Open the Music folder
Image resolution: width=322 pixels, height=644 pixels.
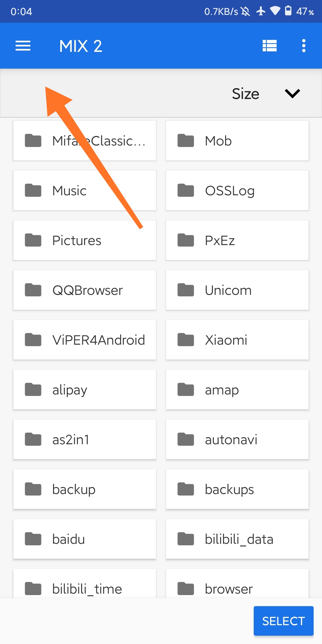coord(85,191)
